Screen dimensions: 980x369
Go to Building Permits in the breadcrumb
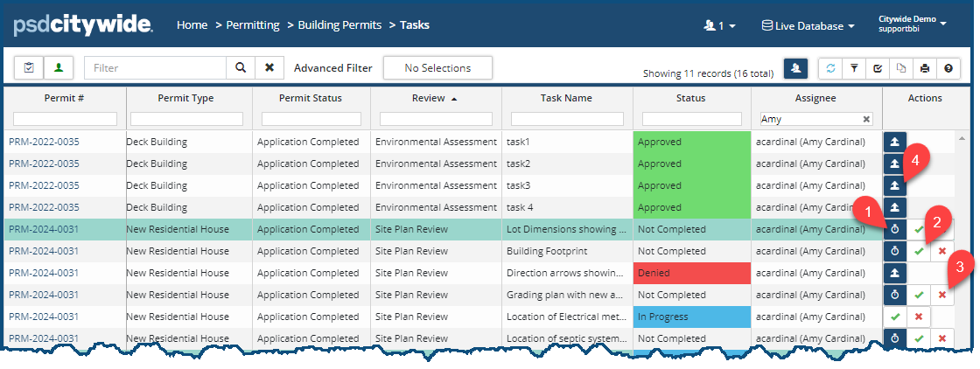[x=339, y=25]
